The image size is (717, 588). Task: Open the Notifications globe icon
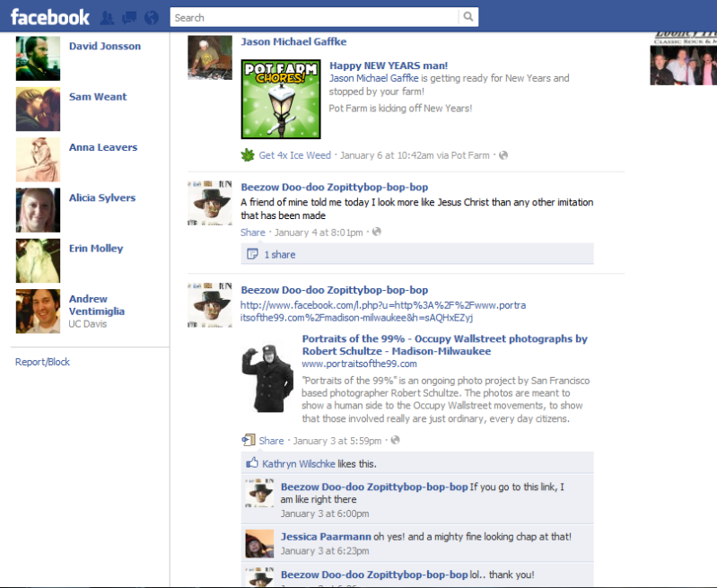click(151, 17)
